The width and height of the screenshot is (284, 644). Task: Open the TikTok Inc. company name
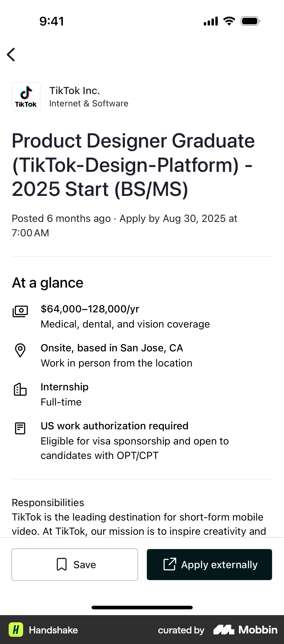(75, 91)
